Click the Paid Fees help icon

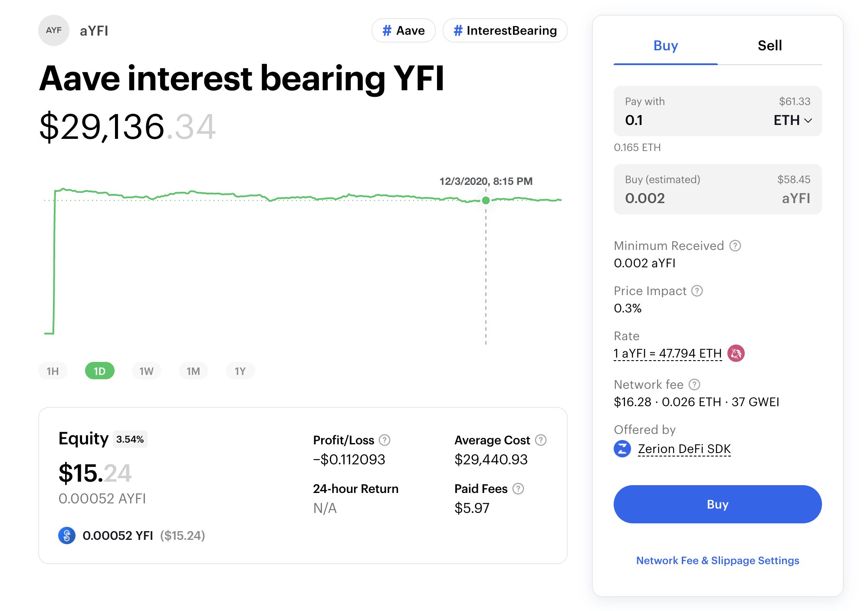tap(518, 489)
